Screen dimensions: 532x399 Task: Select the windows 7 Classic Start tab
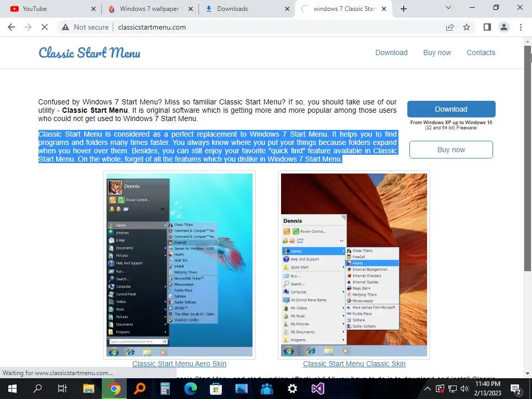343,9
